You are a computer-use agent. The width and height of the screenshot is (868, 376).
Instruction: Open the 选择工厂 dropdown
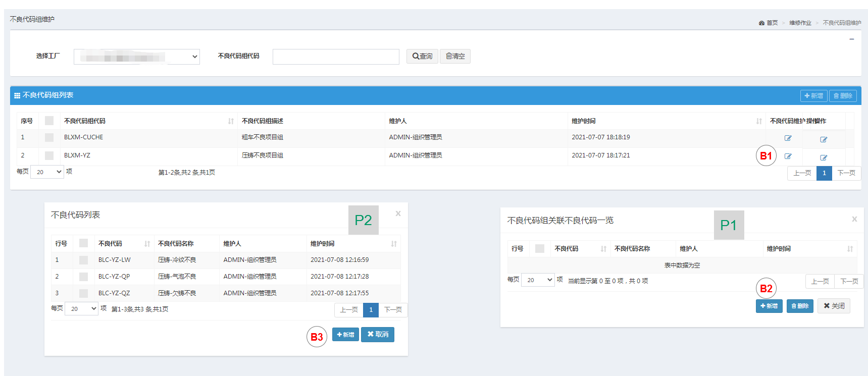137,57
